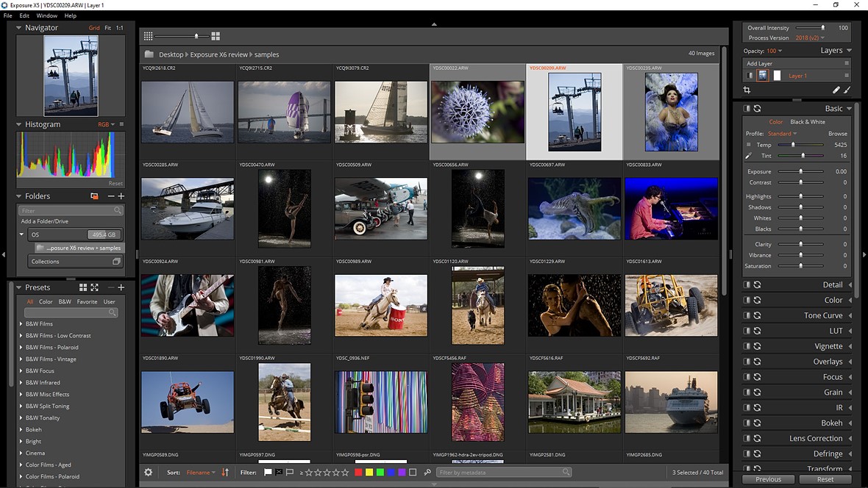Screen dimensions: 868x488
Task: Open the Sort by Filename dropdown
Action: [200, 473]
